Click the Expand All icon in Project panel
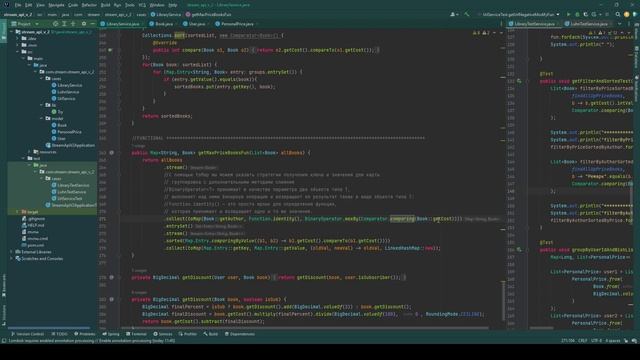 [64, 24]
